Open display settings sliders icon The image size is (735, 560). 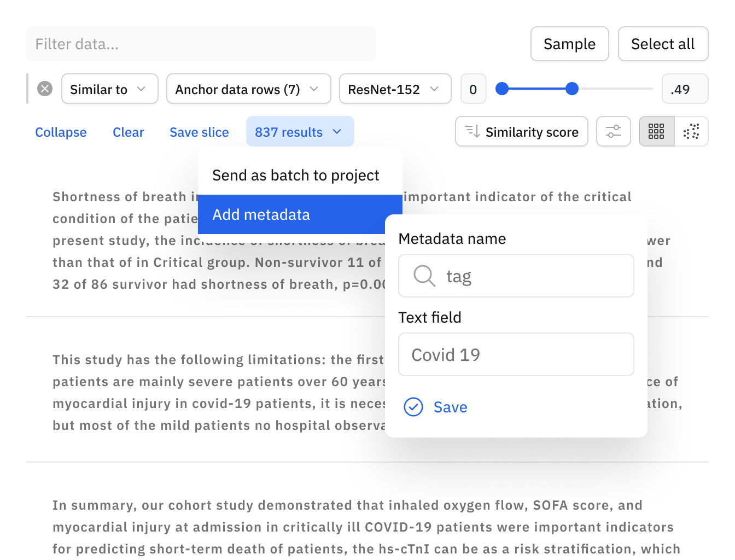click(x=614, y=131)
